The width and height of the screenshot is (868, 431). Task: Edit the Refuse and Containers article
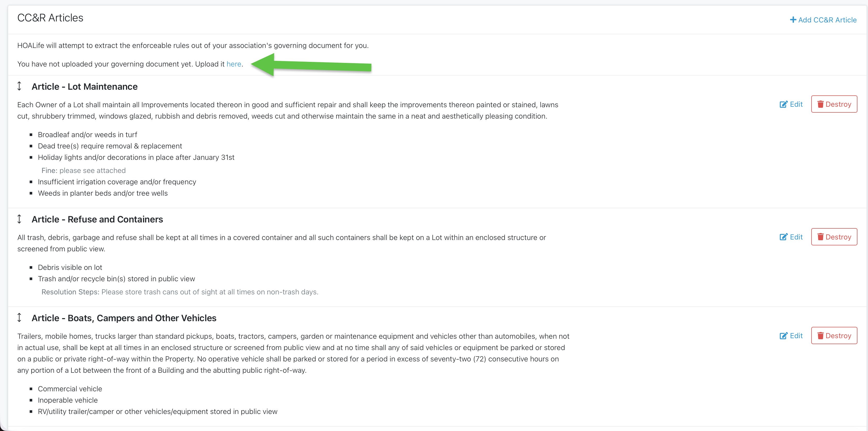(791, 237)
